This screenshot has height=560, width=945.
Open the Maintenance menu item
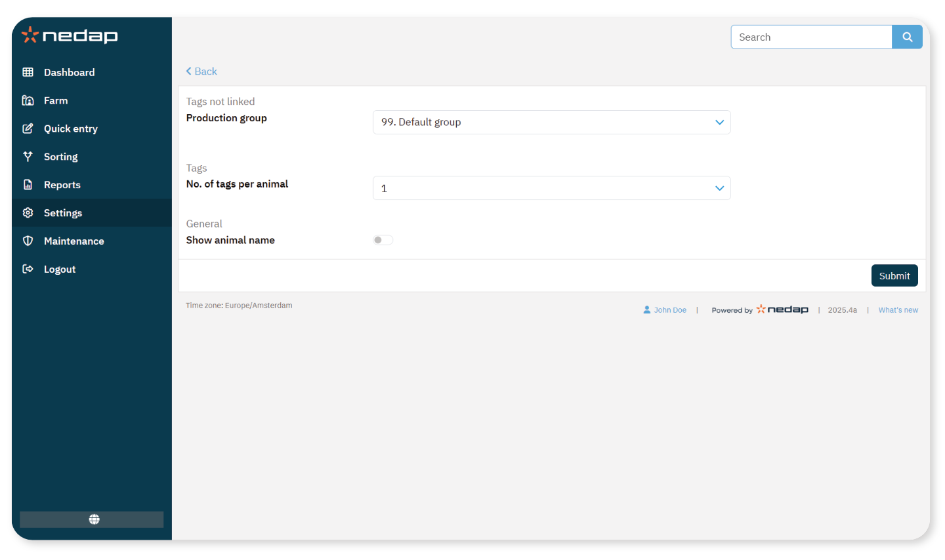click(x=73, y=241)
